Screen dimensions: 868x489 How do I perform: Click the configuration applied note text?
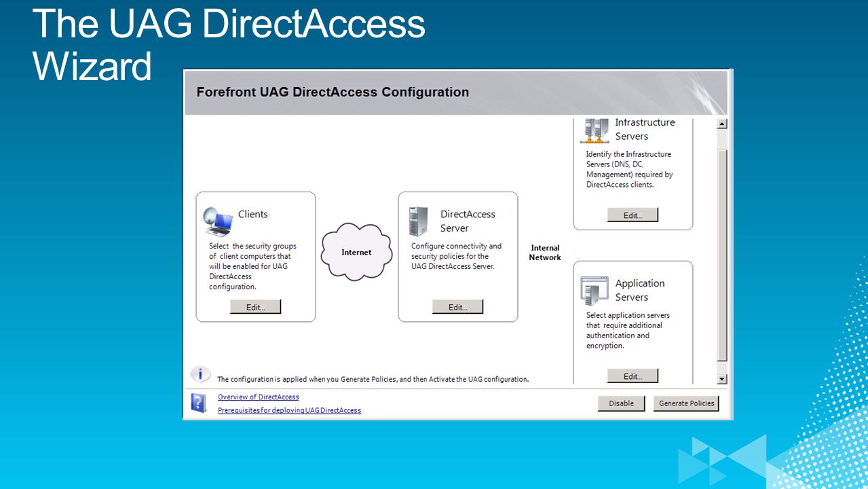click(x=373, y=379)
